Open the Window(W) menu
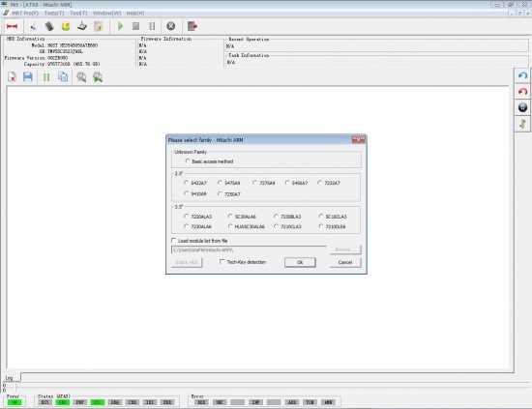The height and width of the screenshot is (409, 532). (x=106, y=14)
